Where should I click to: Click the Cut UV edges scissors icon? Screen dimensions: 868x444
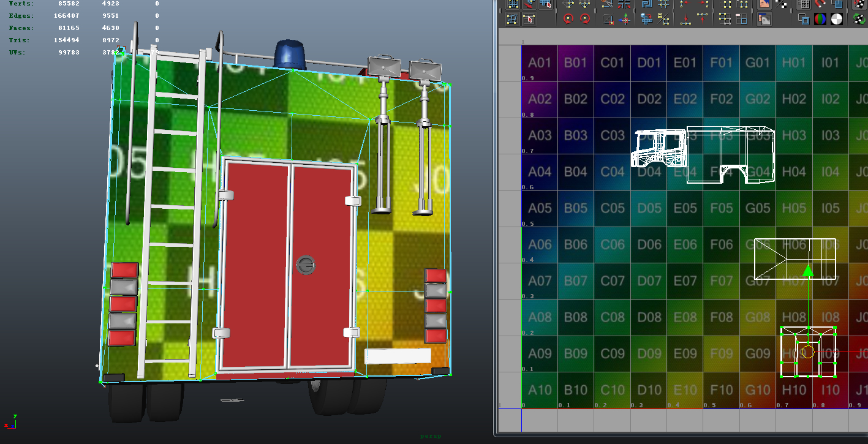click(607, 3)
